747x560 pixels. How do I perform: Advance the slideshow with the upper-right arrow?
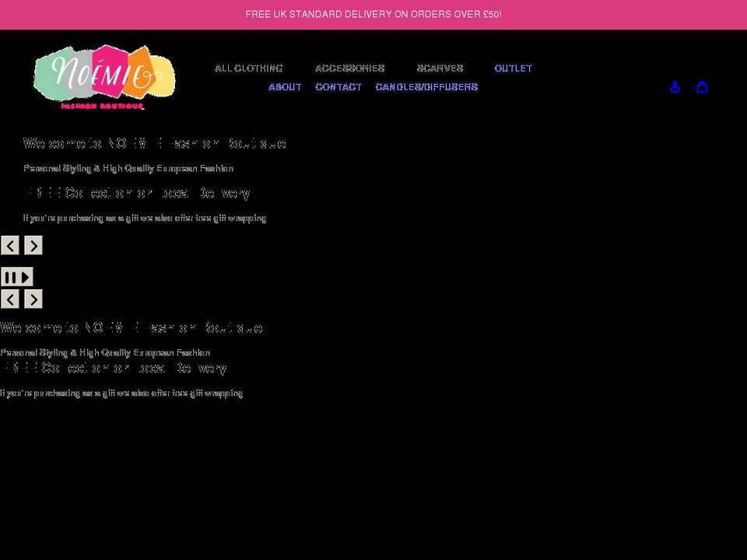pyautogui.click(x=33, y=245)
